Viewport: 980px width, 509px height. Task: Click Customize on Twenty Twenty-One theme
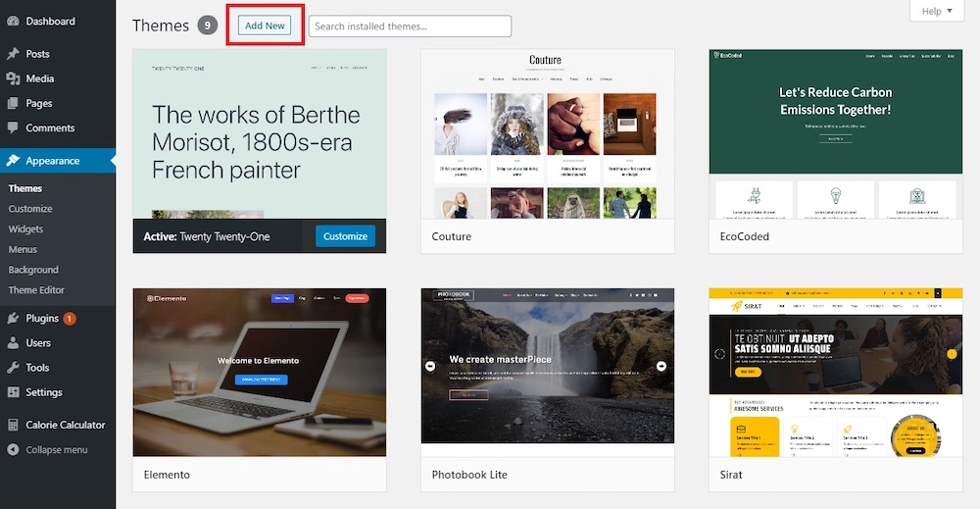click(x=345, y=236)
